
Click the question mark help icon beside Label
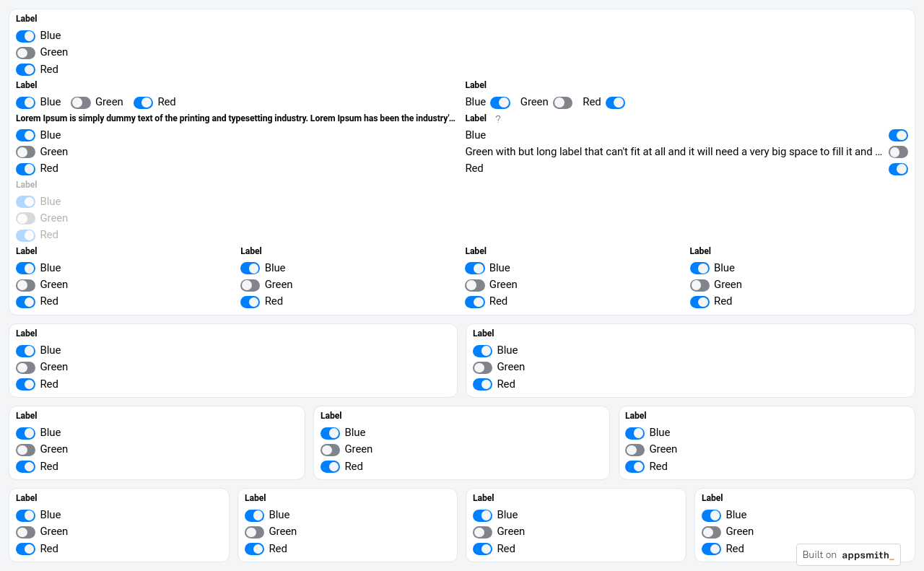click(497, 119)
